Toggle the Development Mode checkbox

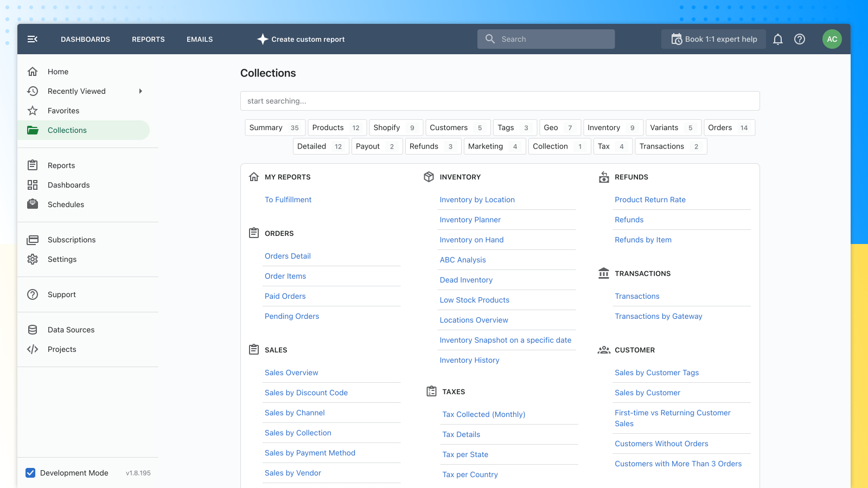31,473
